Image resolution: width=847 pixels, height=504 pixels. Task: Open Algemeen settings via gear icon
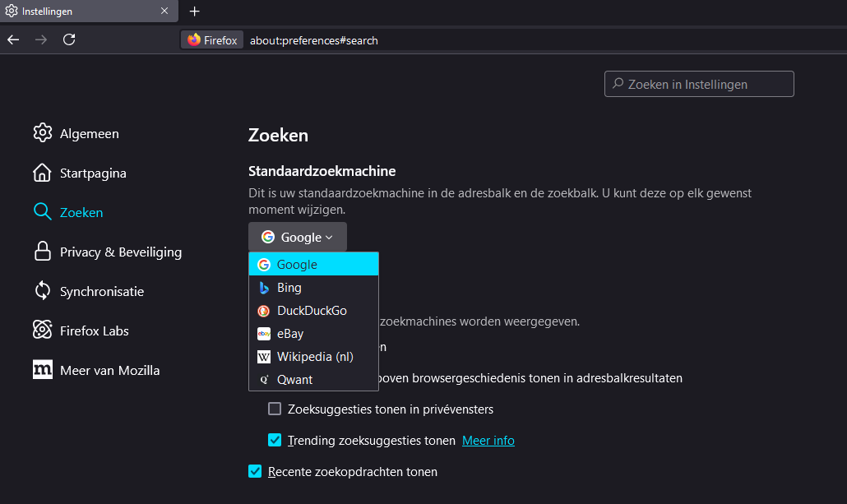pos(42,133)
